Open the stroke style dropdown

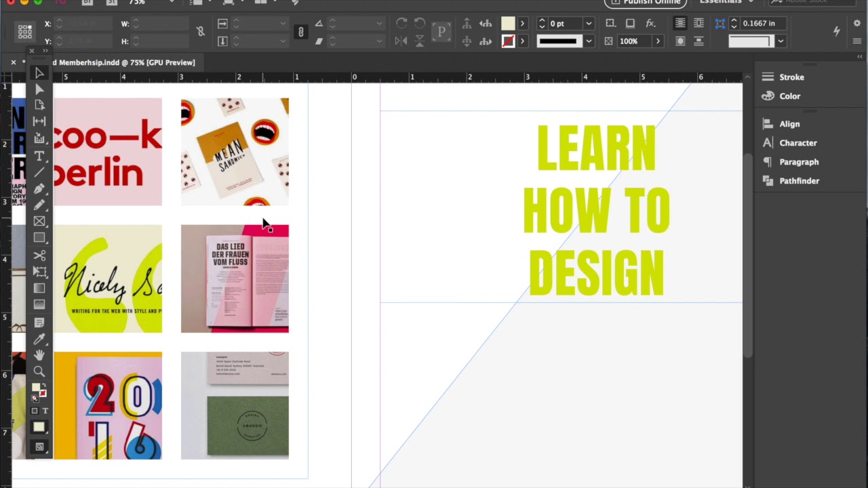[589, 41]
